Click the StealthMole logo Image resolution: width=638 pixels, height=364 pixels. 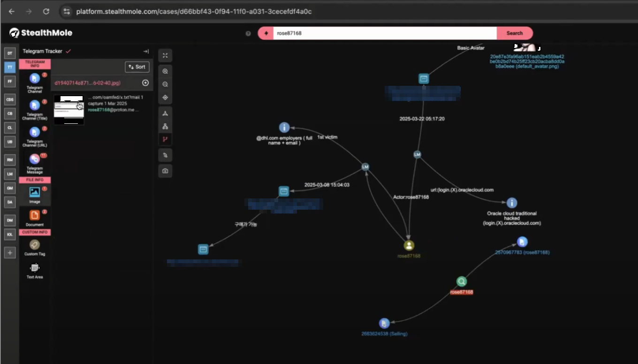coord(41,33)
